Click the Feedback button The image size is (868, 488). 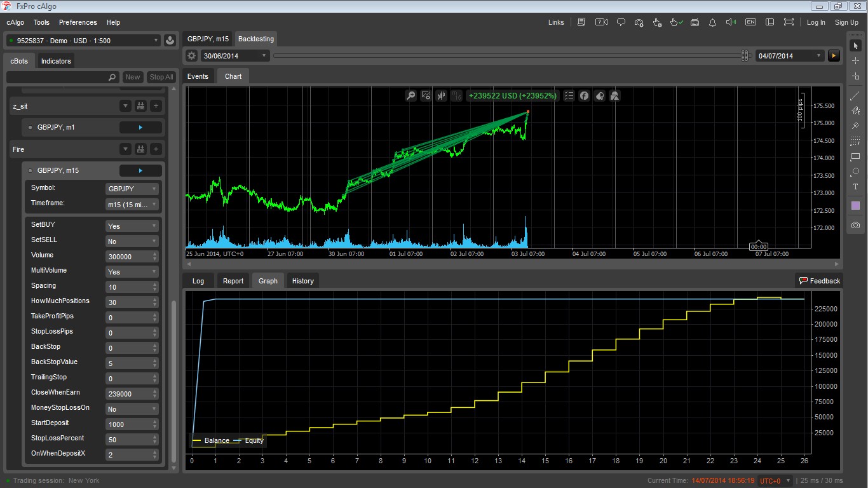click(x=820, y=281)
